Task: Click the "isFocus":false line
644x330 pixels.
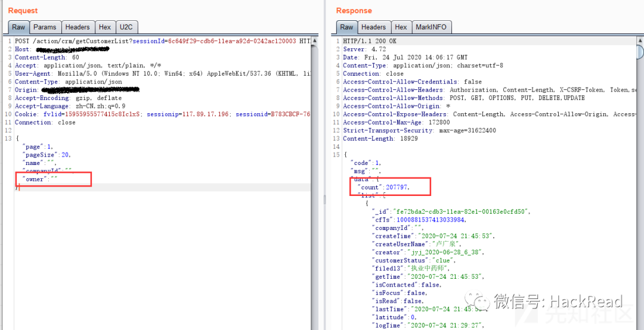Action: [x=400, y=293]
